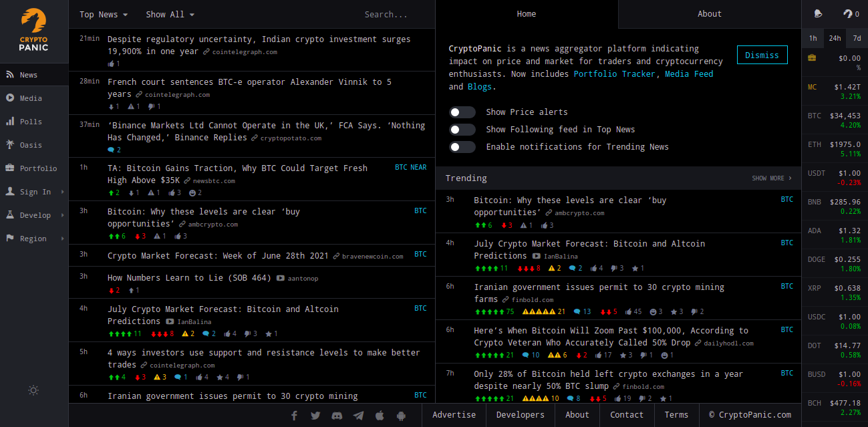Screen dimensions: 868x427
Task: Click Contact in the footer
Action: tap(627, 415)
